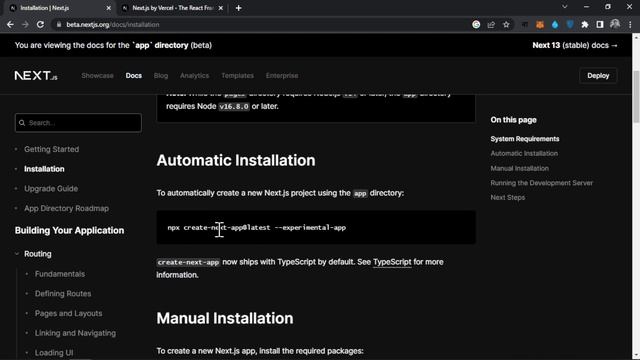Click the Automatic Installation heading
The height and width of the screenshot is (360, 640).
tap(236, 160)
